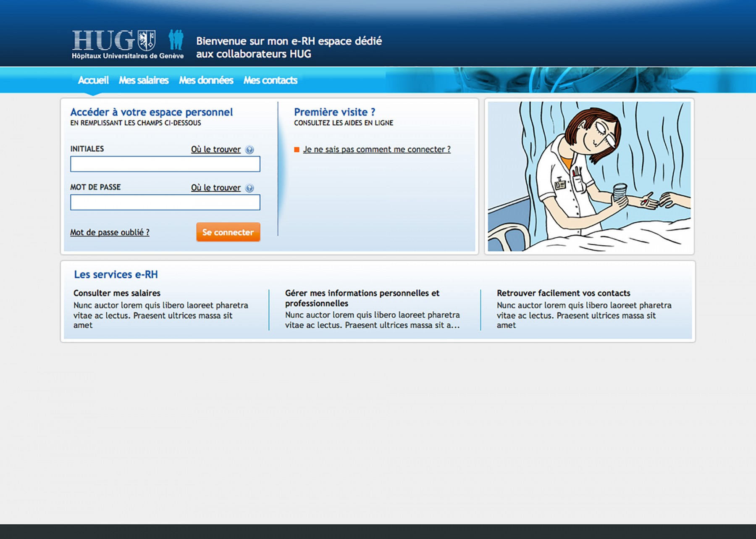Click help icon beside INITIALES field
This screenshot has height=539, width=756.
pyautogui.click(x=249, y=150)
